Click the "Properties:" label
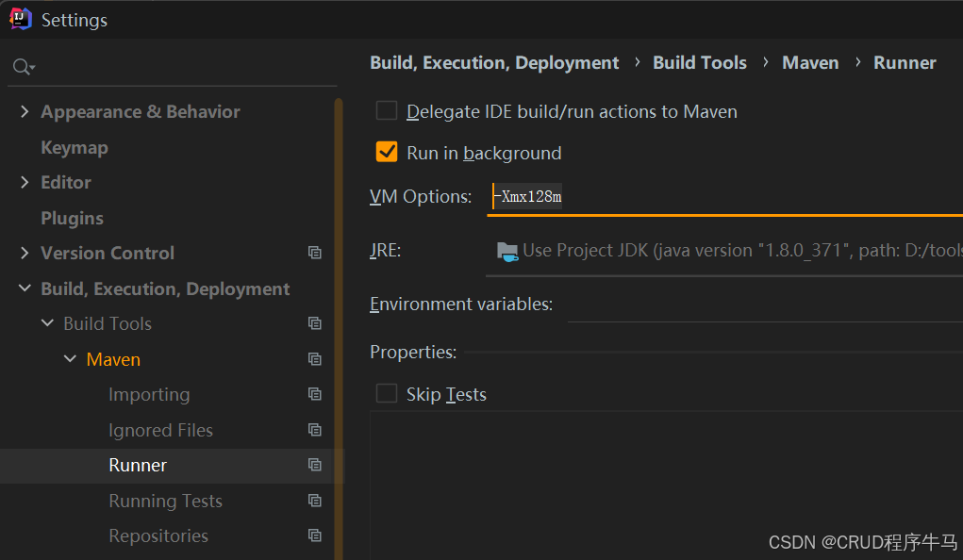This screenshot has width=963, height=560. point(413,352)
